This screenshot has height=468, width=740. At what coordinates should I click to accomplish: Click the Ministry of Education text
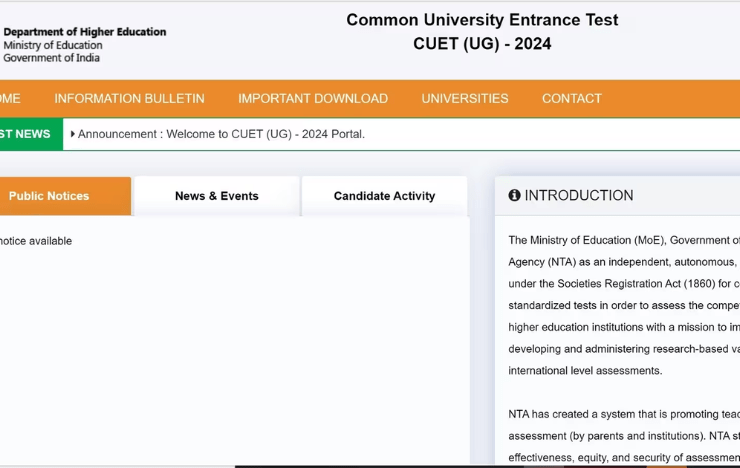point(53,45)
